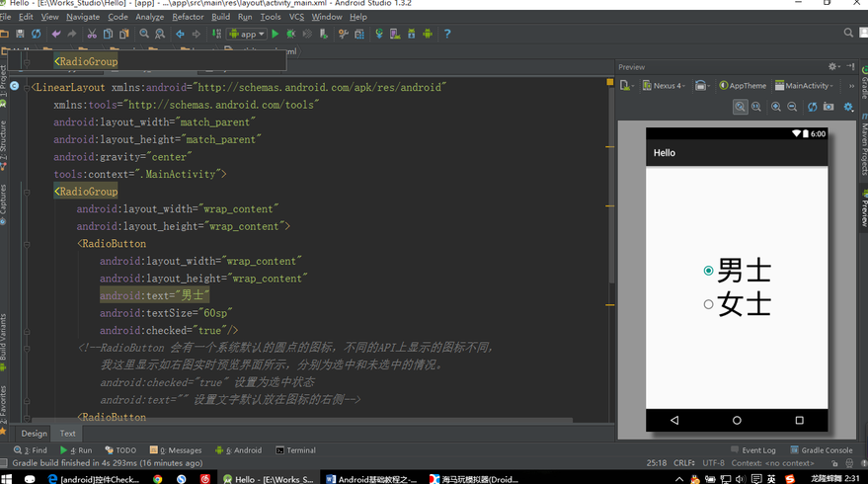868x484 pixels.
Task: Expand hidden preview toolbar items chevron
Action: pyautogui.click(x=851, y=85)
